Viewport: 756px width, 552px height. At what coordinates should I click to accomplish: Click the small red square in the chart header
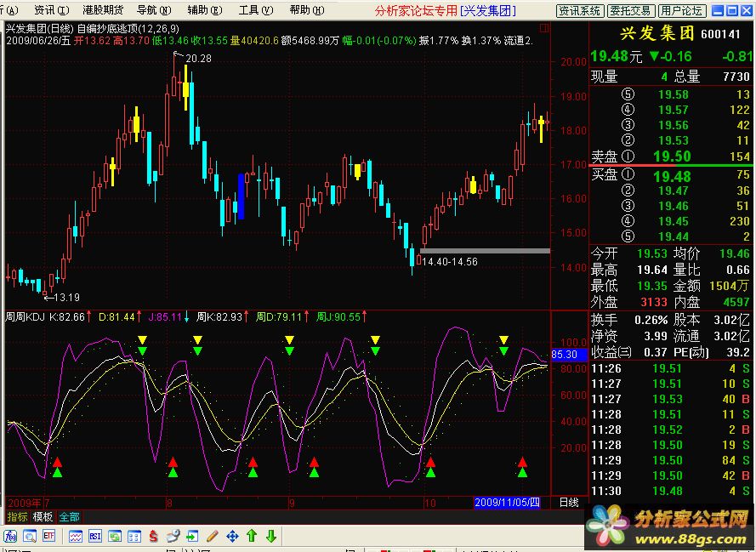click(544, 28)
